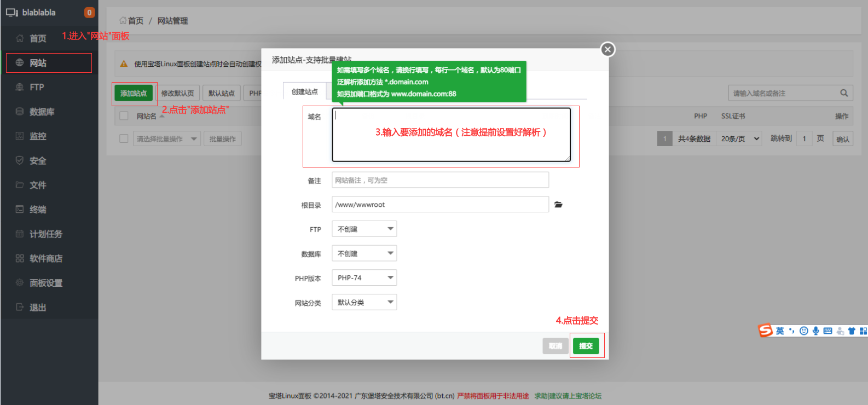Toggle the select-all checkbox beside 网站名
The image size is (868, 405).
(124, 116)
